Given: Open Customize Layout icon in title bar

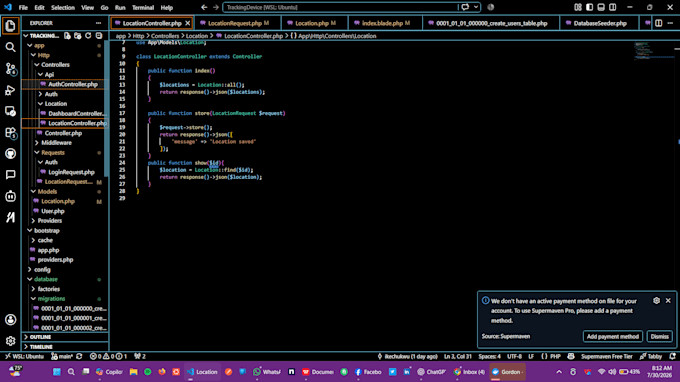Looking at the screenshot, I should tap(578, 7).
